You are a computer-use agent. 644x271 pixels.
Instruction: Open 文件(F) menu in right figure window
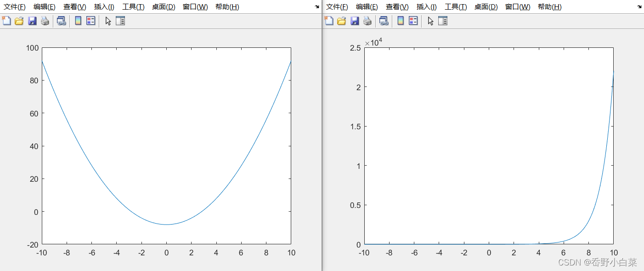tap(337, 7)
